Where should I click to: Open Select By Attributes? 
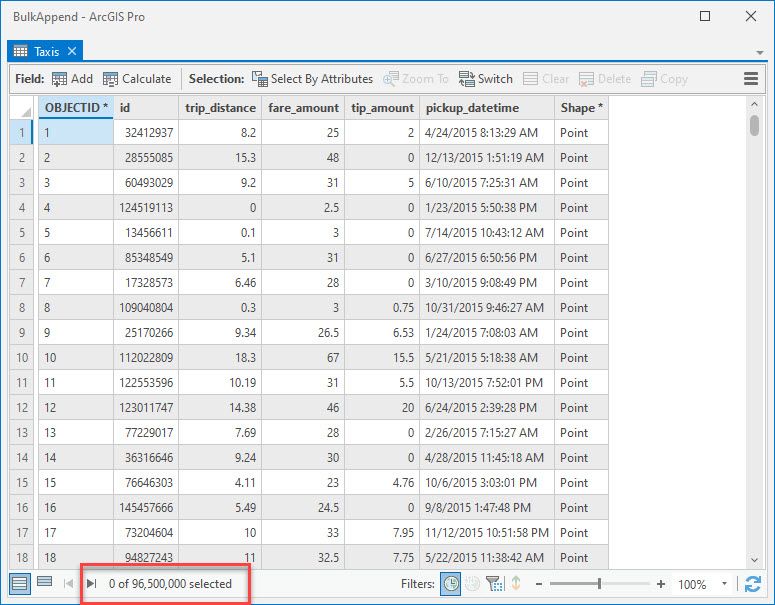pyautogui.click(x=311, y=79)
